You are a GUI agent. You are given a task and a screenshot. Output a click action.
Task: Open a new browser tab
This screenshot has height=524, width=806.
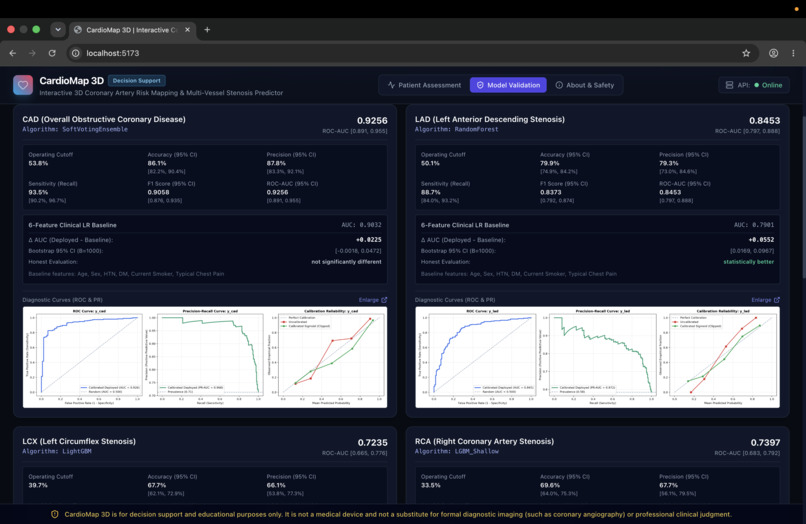(207, 30)
